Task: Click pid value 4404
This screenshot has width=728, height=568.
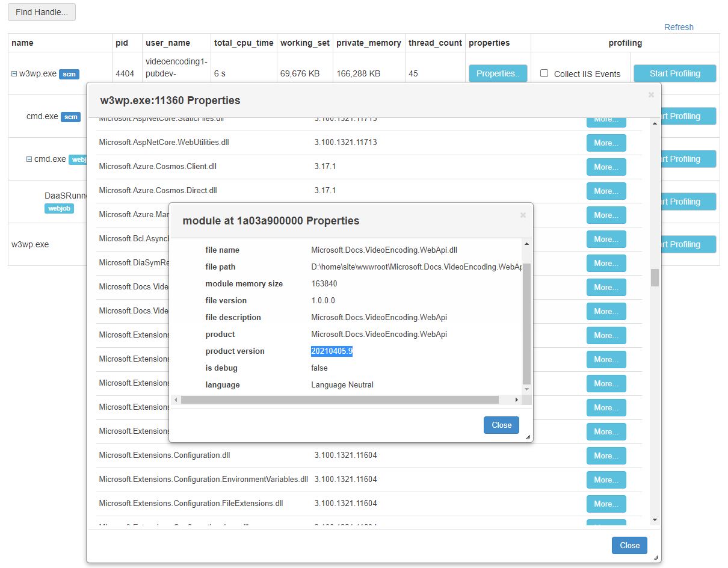Action: pos(125,73)
